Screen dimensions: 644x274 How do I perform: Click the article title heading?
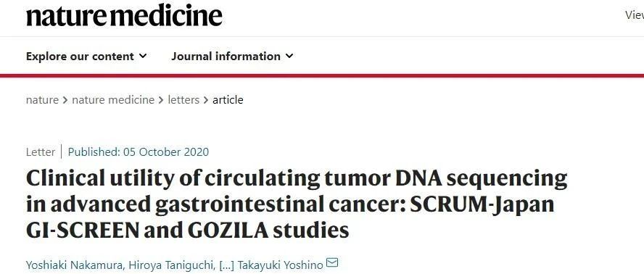pyautogui.click(x=297, y=204)
